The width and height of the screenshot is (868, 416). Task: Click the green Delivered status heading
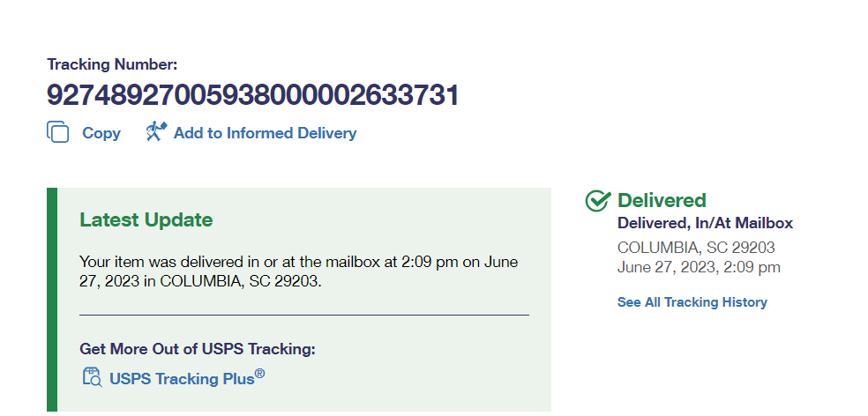click(662, 201)
